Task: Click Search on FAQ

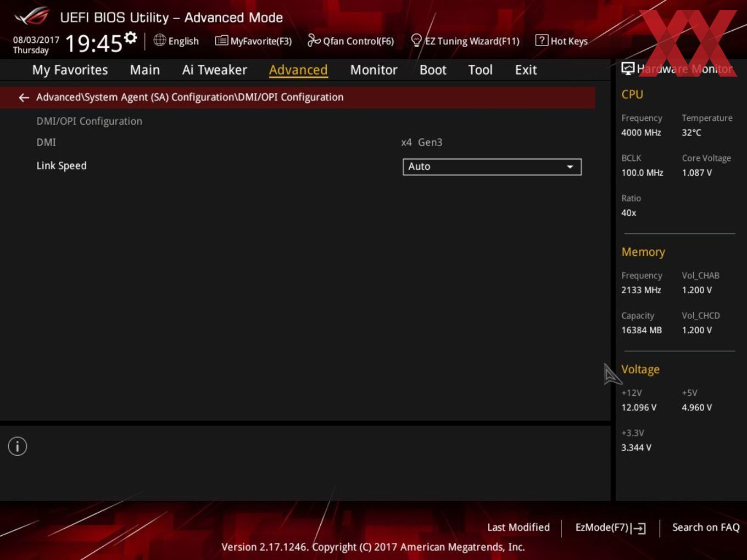Action: click(x=706, y=527)
